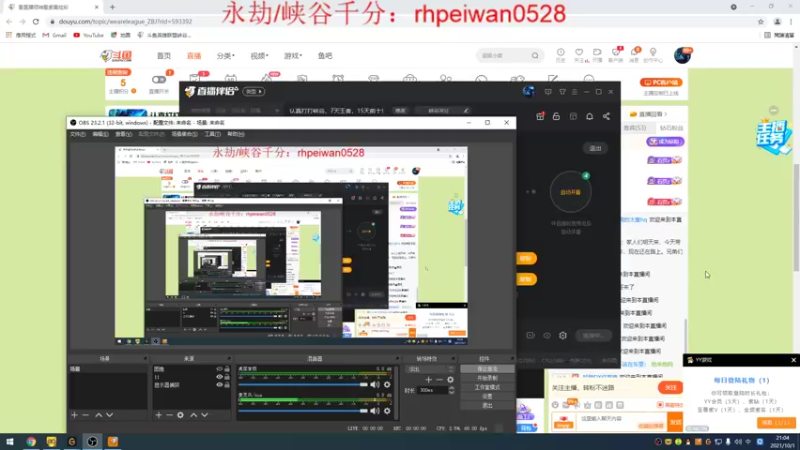Click start recording button in OBS controls
The width and height of the screenshot is (800, 450).
[x=487, y=378]
